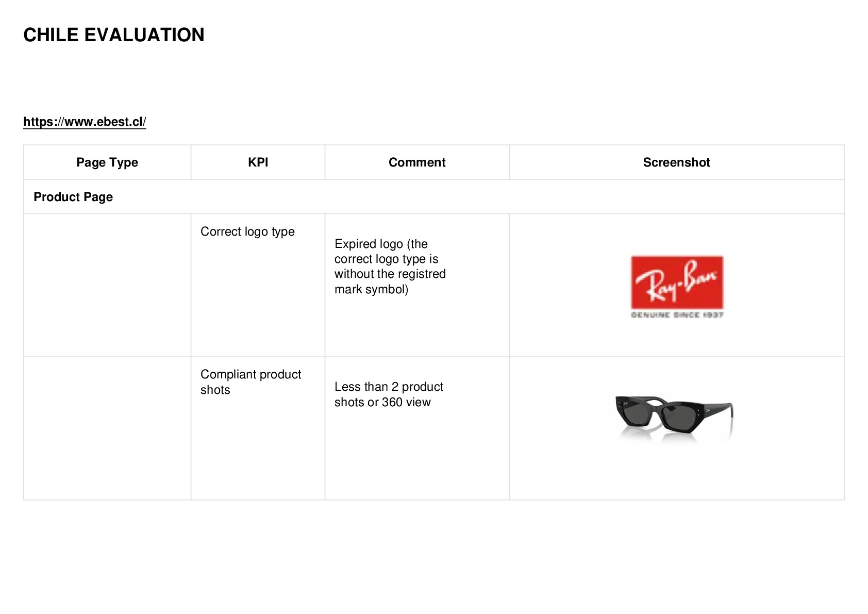The image size is (868, 614).
Task: Click the Expired logo comment text
Action: point(390,267)
